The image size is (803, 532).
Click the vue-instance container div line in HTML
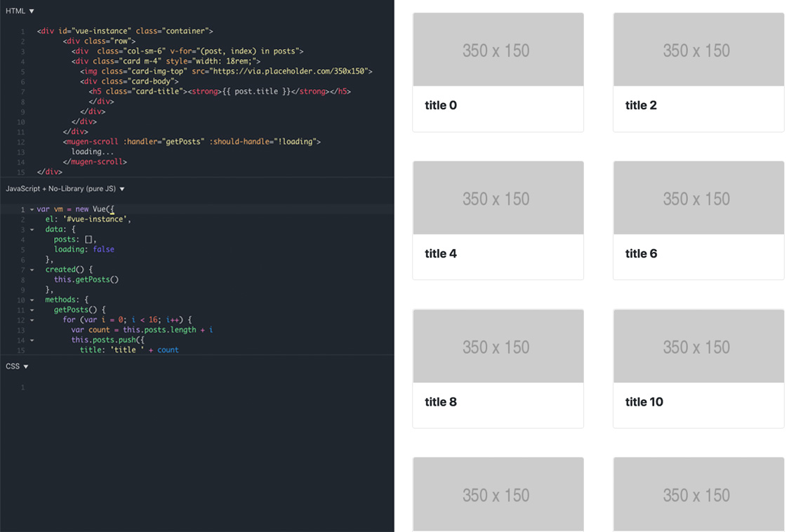click(125, 32)
